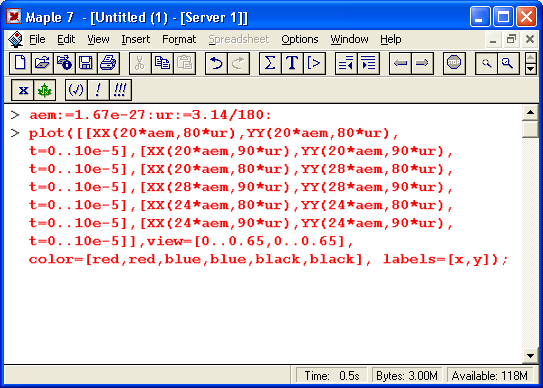543x388 pixels.
Task: Zoom in with the larger magnifier icon
Action: pos(508,63)
